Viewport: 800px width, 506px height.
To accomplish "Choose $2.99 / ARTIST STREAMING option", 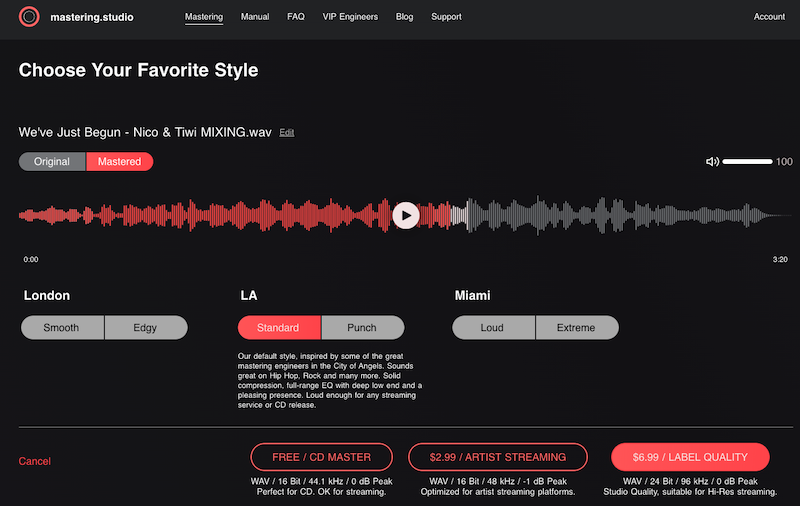I will pyautogui.click(x=498, y=457).
